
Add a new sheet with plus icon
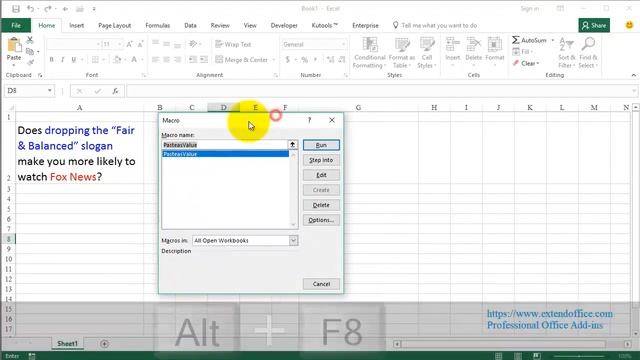click(x=104, y=344)
